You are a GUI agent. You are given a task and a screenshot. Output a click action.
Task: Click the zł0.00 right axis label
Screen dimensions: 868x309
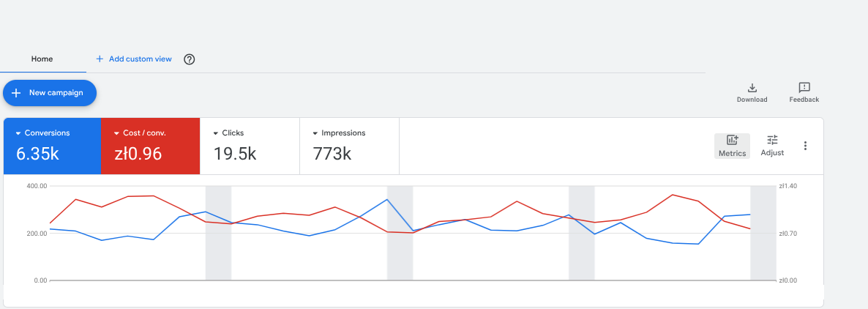pos(787,280)
